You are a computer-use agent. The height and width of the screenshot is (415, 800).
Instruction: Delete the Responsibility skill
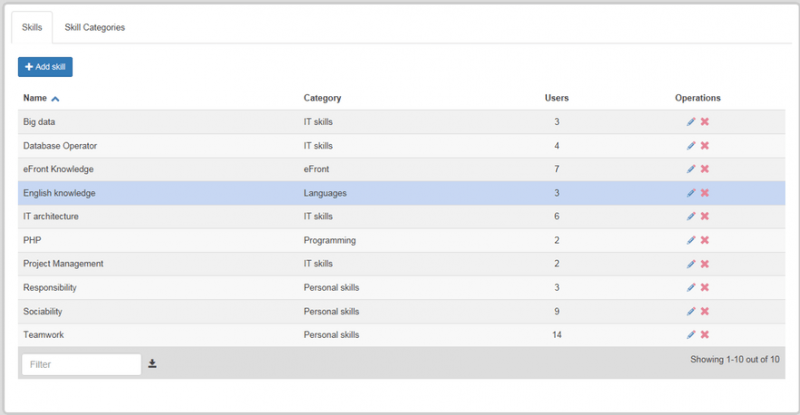[x=705, y=287]
